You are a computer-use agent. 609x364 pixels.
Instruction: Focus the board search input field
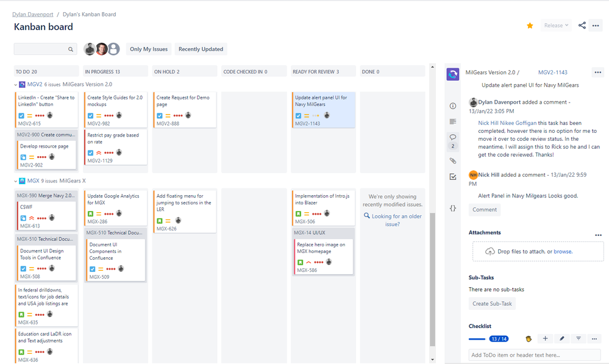(45, 49)
